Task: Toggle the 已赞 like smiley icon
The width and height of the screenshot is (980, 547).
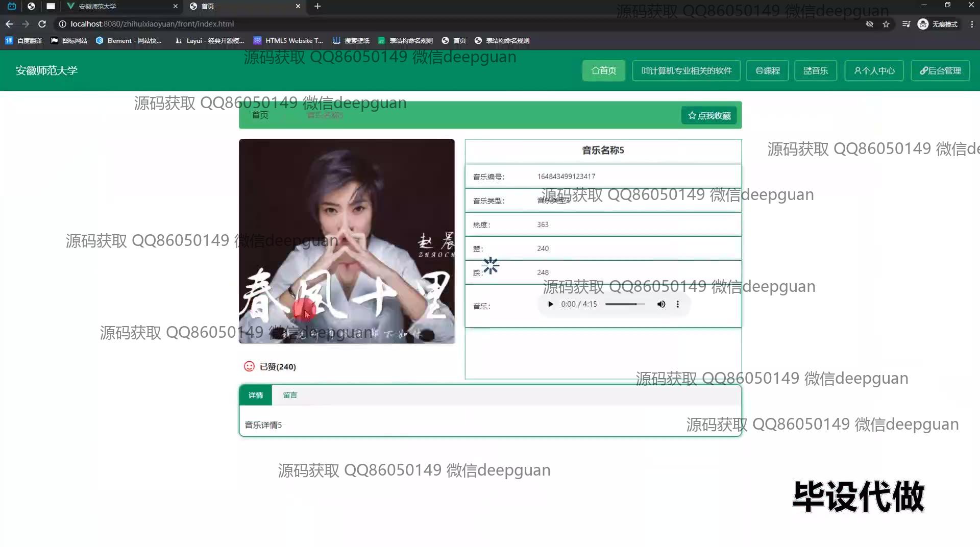Action: click(249, 366)
